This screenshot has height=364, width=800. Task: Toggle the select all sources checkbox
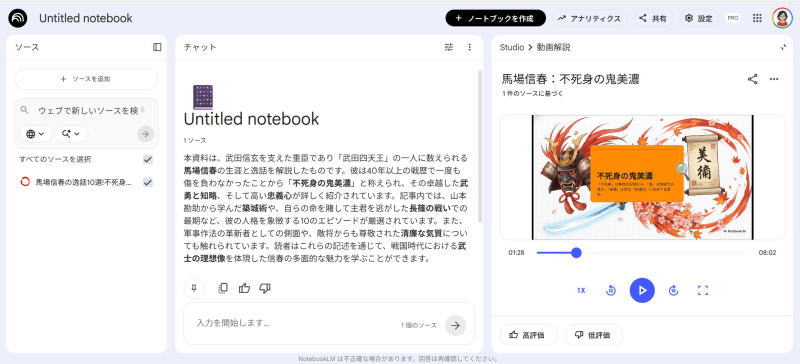point(148,159)
